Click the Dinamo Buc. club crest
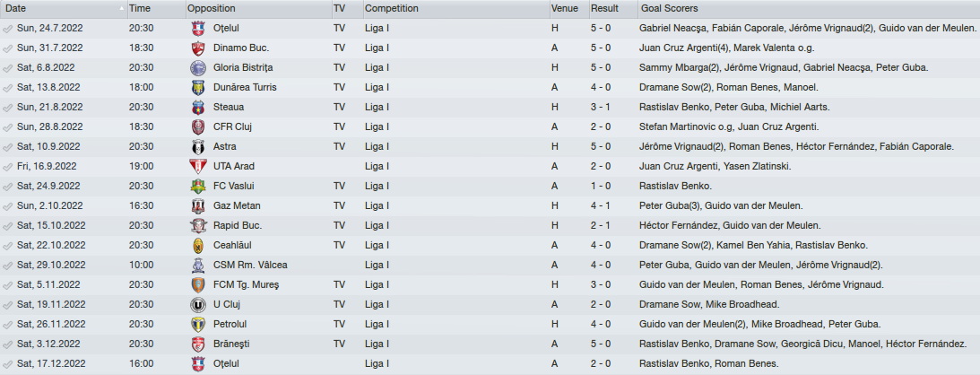The width and height of the screenshot is (980, 375). [x=197, y=48]
